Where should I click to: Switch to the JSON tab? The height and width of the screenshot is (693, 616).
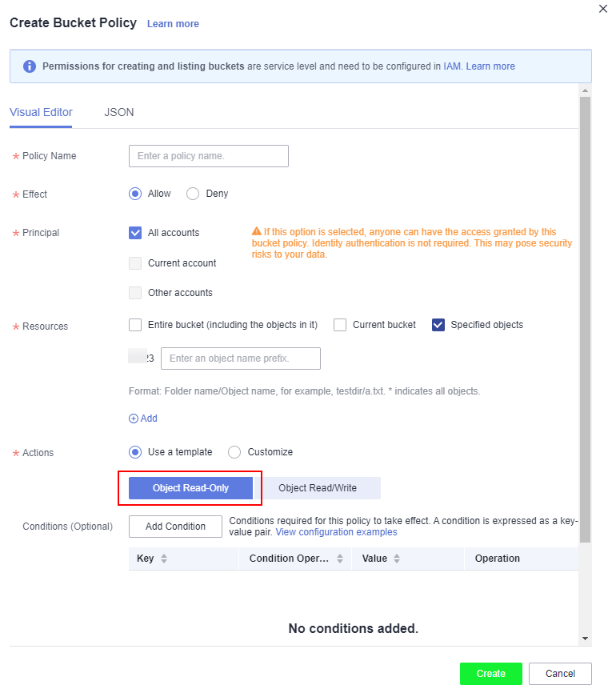(x=119, y=112)
